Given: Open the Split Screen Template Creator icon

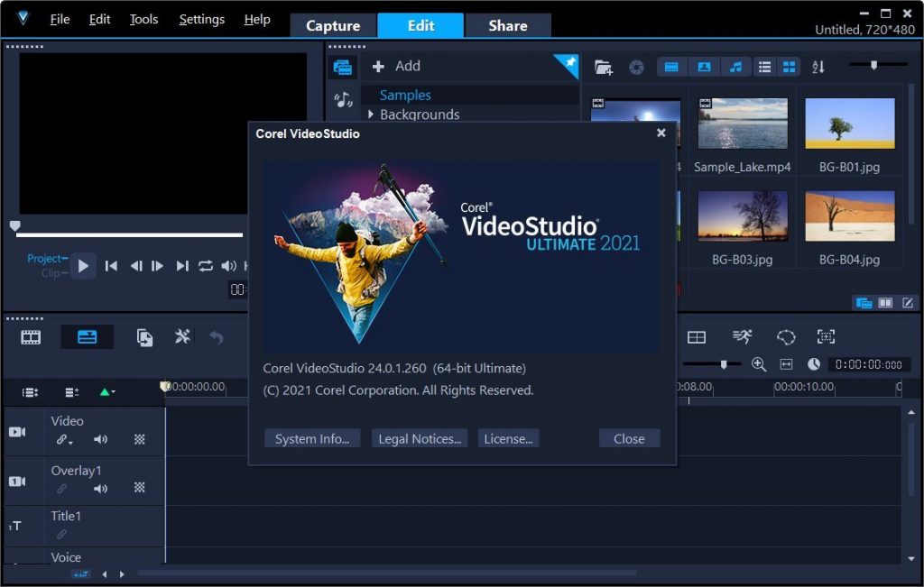Looking at the screenshot, I should 697,337.
